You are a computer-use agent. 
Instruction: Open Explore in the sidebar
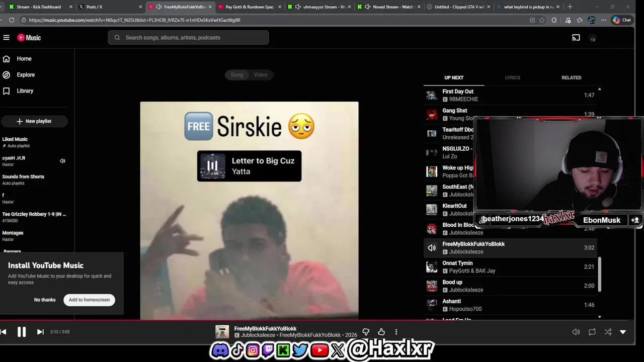[26, 75]
